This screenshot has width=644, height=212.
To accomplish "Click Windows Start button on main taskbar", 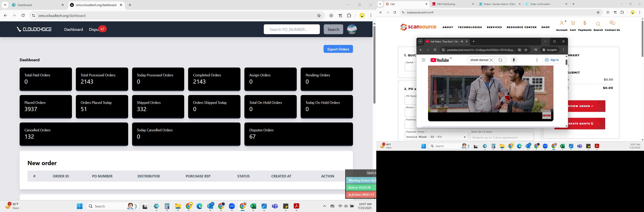I will pos(80,206).
